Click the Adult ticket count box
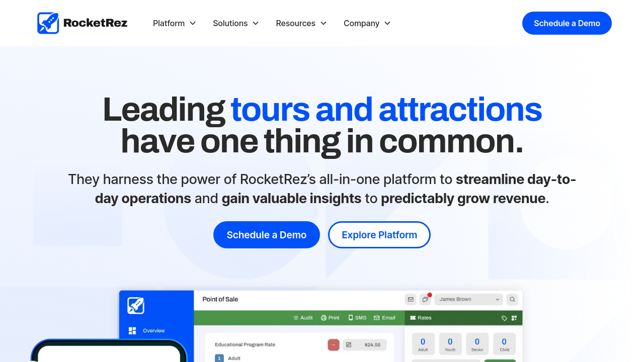This screenshot has height=362, width=644. click(423, 344)
